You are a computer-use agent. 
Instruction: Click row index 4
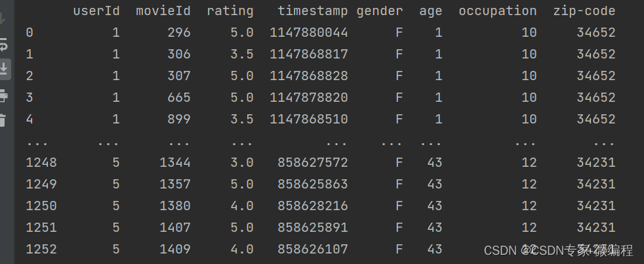click(x=29, y=120)
